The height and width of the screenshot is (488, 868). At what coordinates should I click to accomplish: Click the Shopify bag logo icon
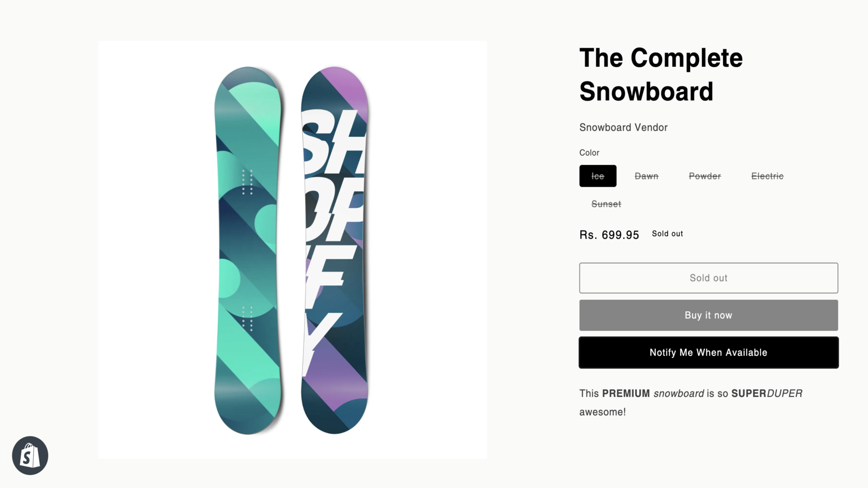[30, 455]
